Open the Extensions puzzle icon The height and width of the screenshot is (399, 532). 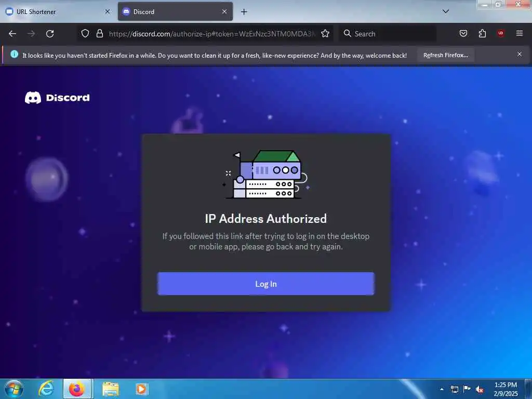(482, 33)
